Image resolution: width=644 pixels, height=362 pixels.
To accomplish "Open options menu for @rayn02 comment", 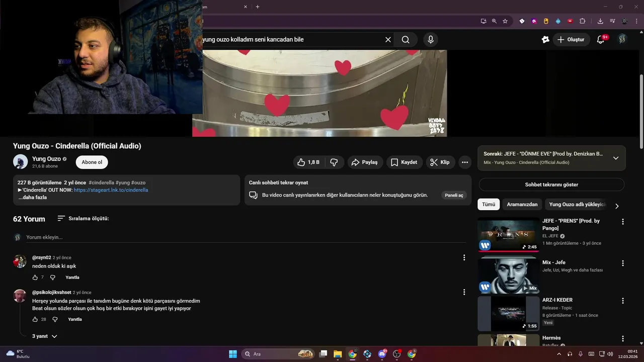I will click(x=464, y=257).
